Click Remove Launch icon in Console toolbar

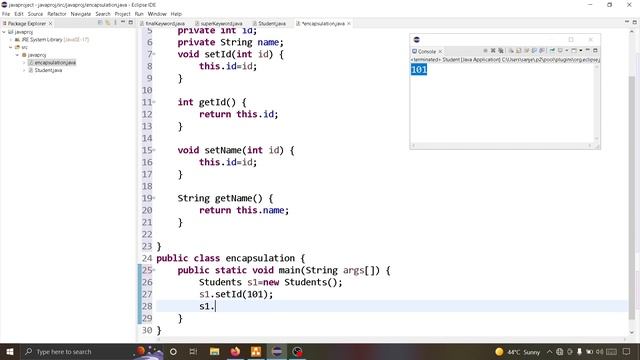(493, 51)
